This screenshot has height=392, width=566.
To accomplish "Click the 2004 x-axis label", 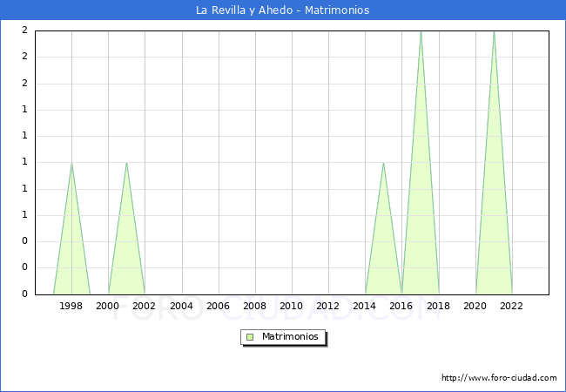I will point(182,306).
